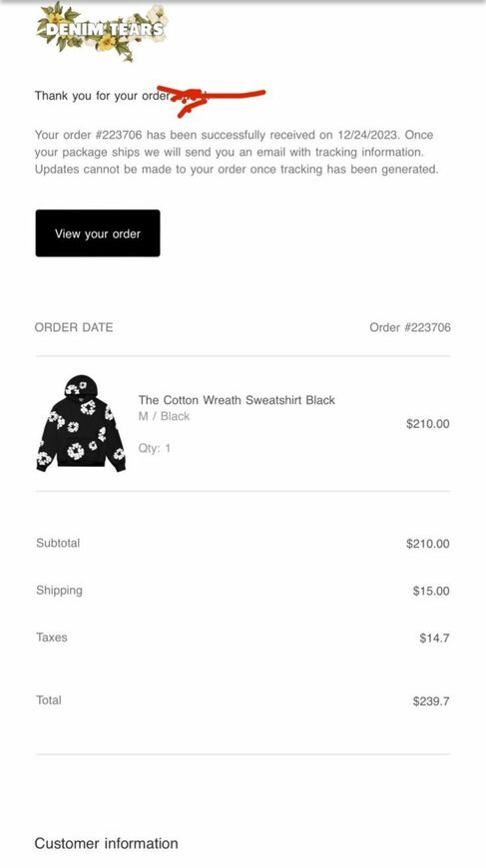Click the item price $210.00 beside product

[x=428, y=424]
